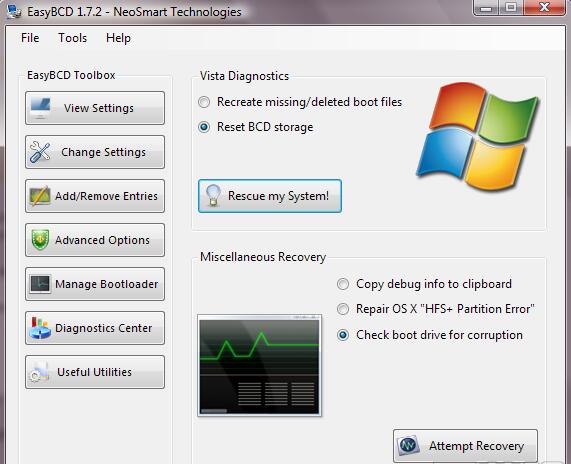Screen dimensions: 571x464
Task: Click the pie chart Diagnostics Center icon
Action: click(x=40, y=328)
